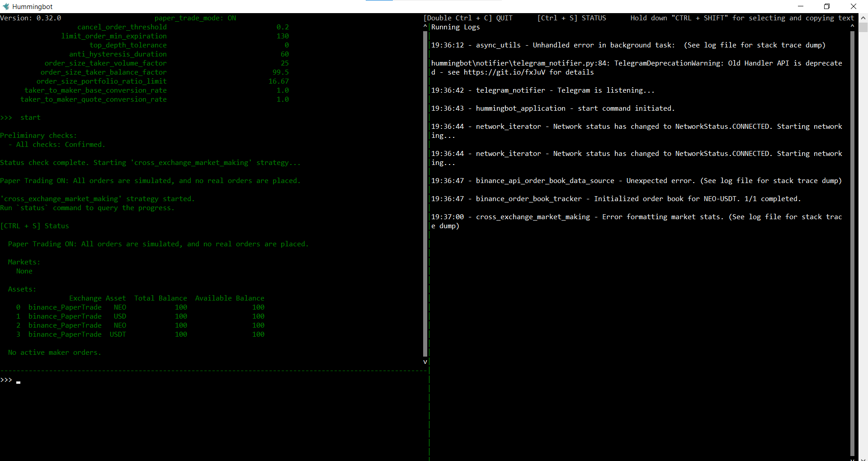Click the log pane scrollbar thumb
The image size is (868, 461).
click(x=852, y=244)
